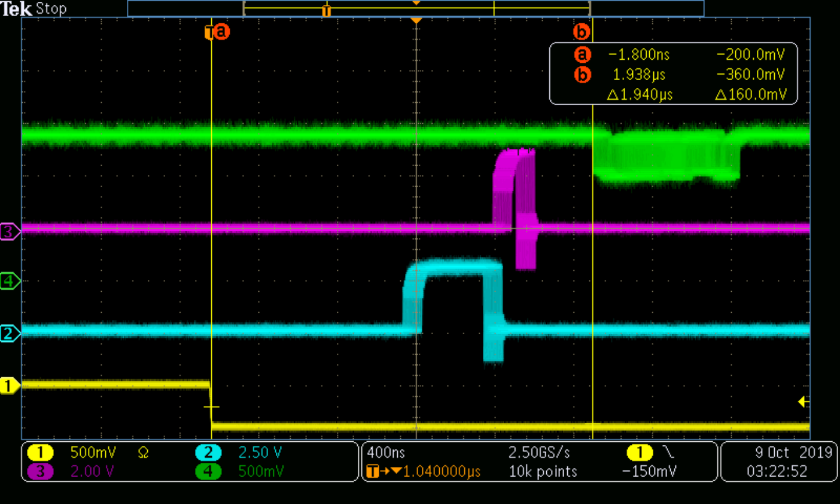
Task: Click the -150mV trigger level readout
Action: point(649,472)
